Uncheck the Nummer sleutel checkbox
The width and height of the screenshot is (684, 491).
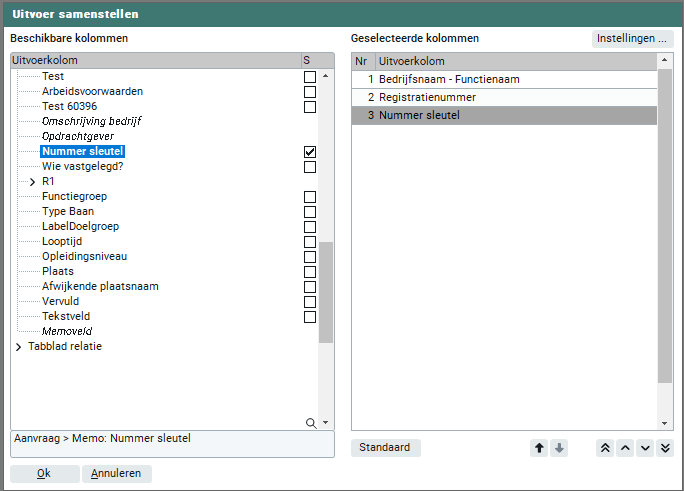[310, 152]
